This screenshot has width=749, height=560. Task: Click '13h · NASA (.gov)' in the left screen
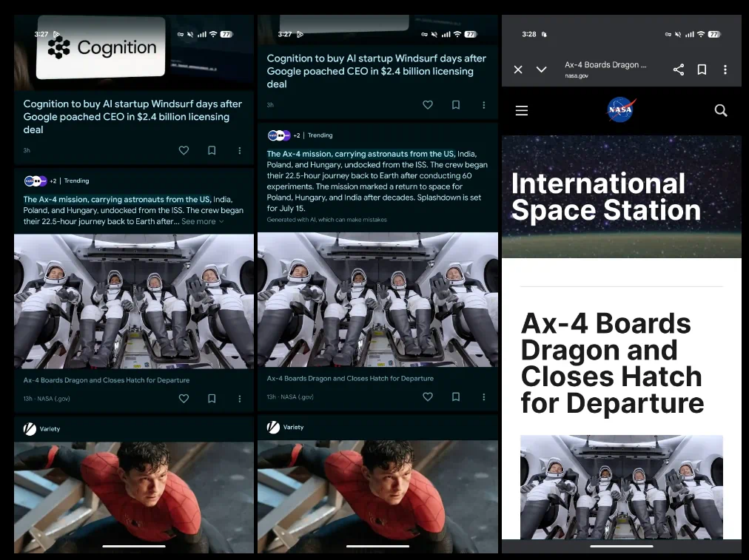click(x=47, y=399)
